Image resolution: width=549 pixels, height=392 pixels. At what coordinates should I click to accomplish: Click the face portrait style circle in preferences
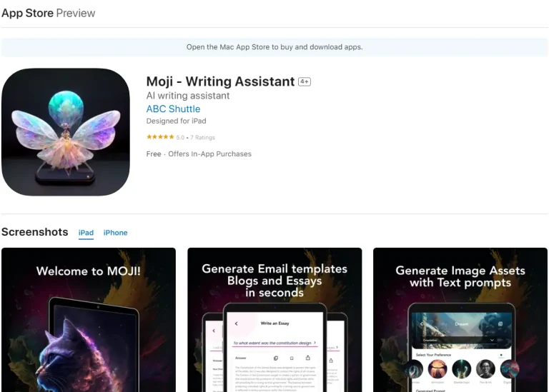(485, 369)
